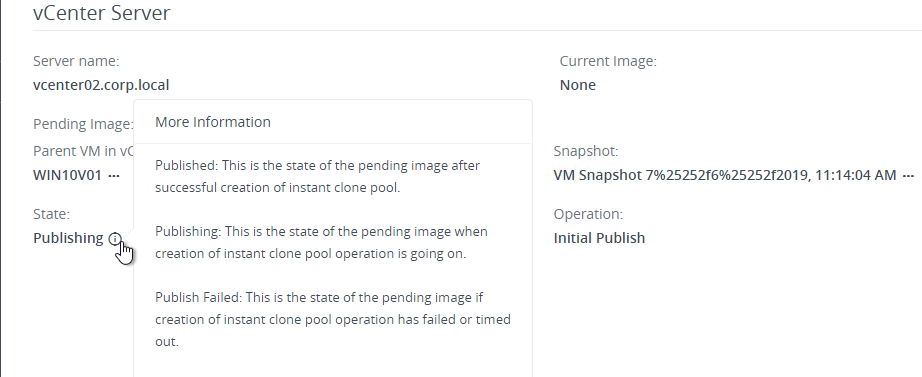Click the WIN10V01 parent VM name

pyautogui.click(x=68, y=175)
